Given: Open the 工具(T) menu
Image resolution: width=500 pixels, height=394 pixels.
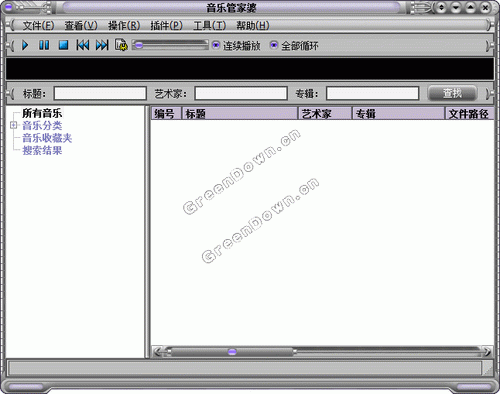Looking at the screenshot, I should [209, 25].
